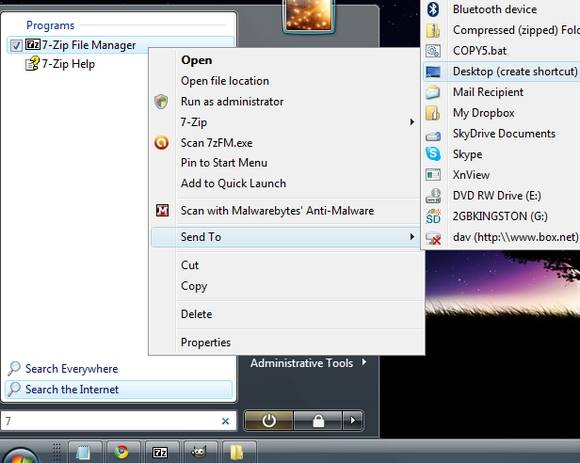Expand the Send To submenu arrow

tap(412, 236)
